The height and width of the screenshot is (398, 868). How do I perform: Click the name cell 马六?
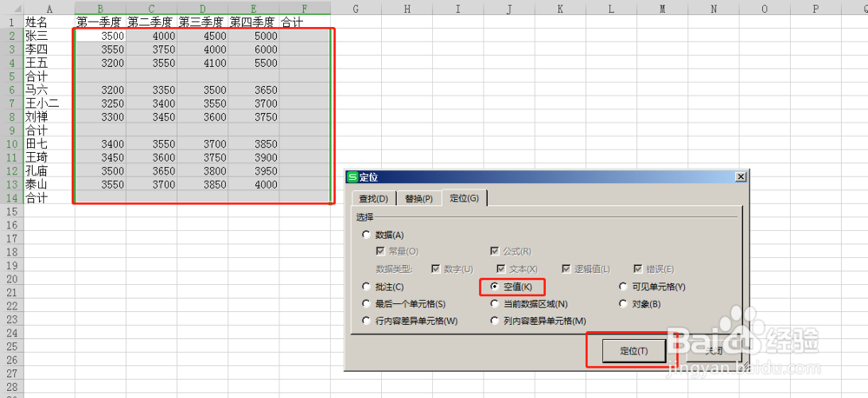pyautogui.click(x=49, y=90)
